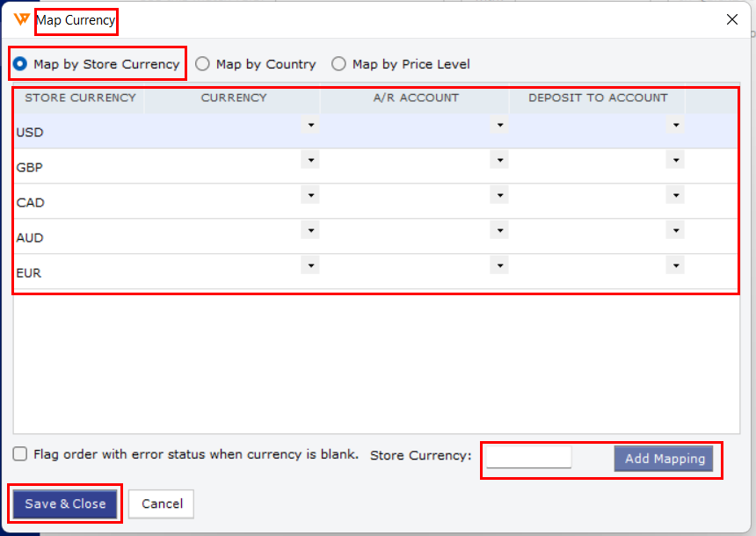The image size is (756, 536).
Task: Expand A/R Account dropdown for USD row
Action: 499,126
